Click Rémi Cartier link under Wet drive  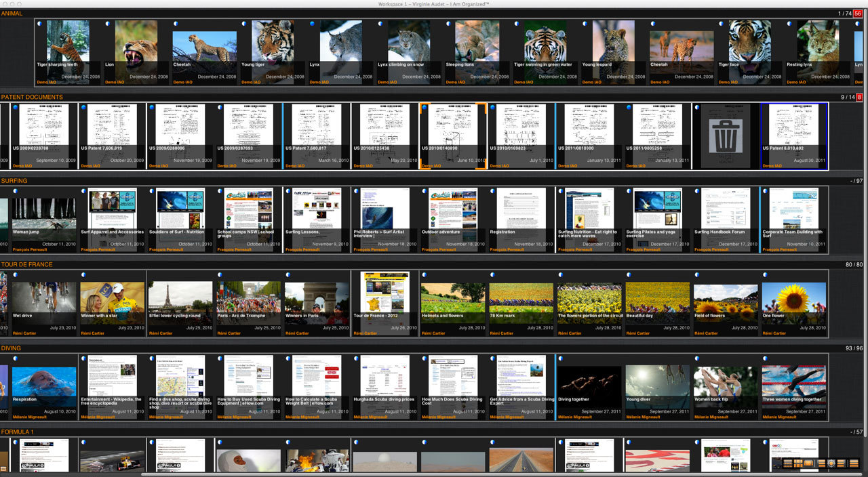pos(24,333)
